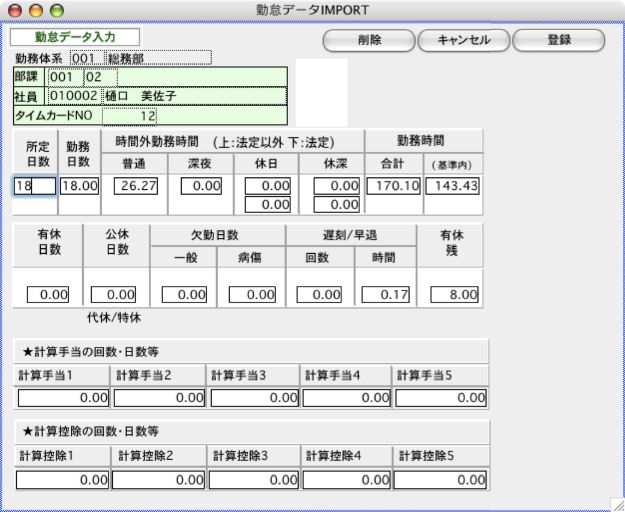Viewport: 625px width, 512px height.
Task: Select the 勤務日数 field showing 18.00
Action: click(x=77, y=186)
